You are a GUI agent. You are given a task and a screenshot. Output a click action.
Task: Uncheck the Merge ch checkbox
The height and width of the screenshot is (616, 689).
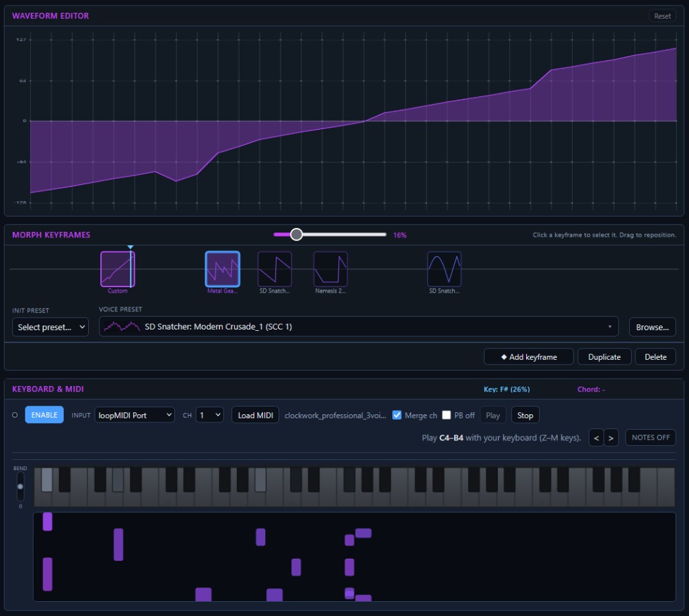tap(397, 415)
